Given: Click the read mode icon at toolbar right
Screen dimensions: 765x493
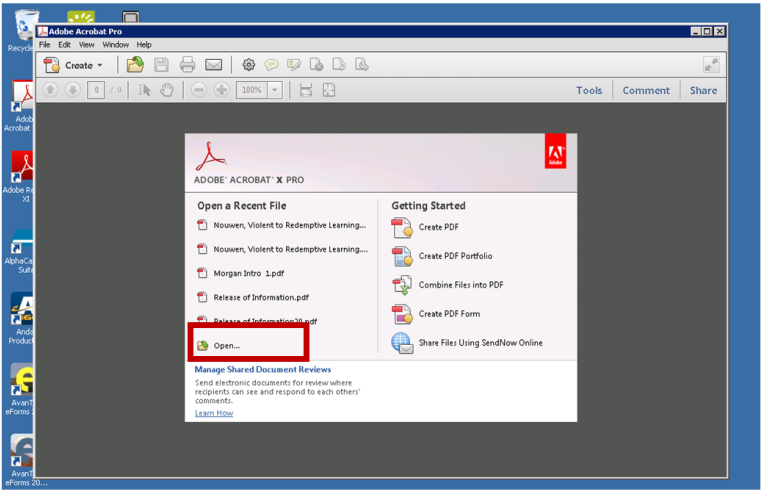Looking at the screenshot, I should coord(711,65).
